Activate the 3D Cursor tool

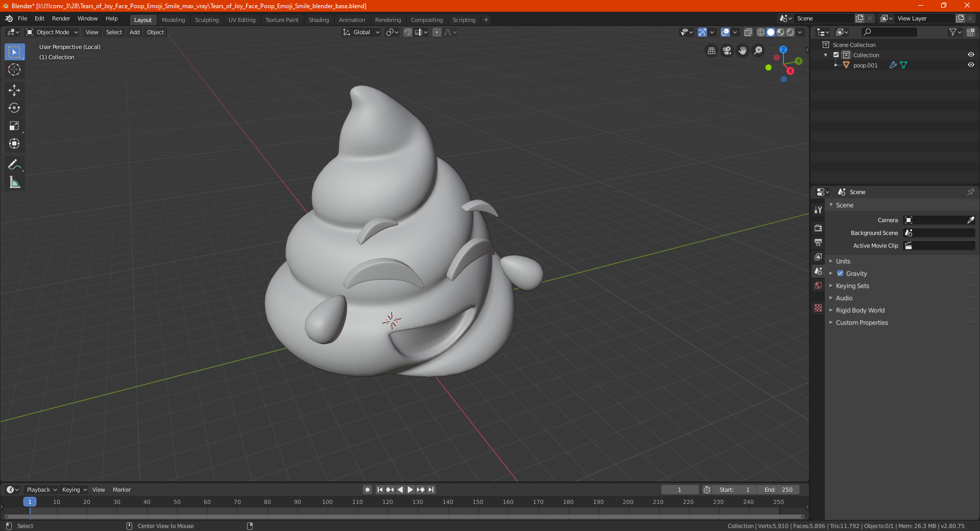14,70
